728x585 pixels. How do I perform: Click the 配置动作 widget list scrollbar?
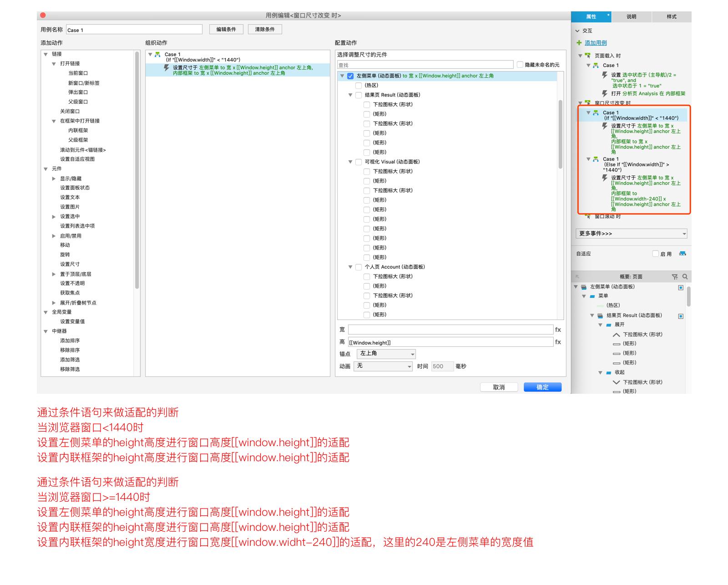click(x=560, y=134)
